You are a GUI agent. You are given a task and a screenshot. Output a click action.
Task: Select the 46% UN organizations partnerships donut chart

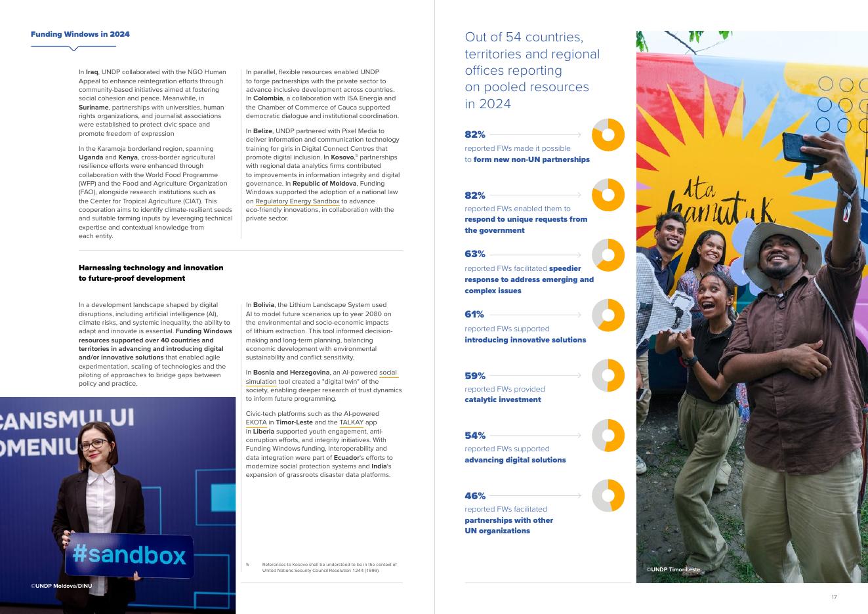(x=608, y=495)
